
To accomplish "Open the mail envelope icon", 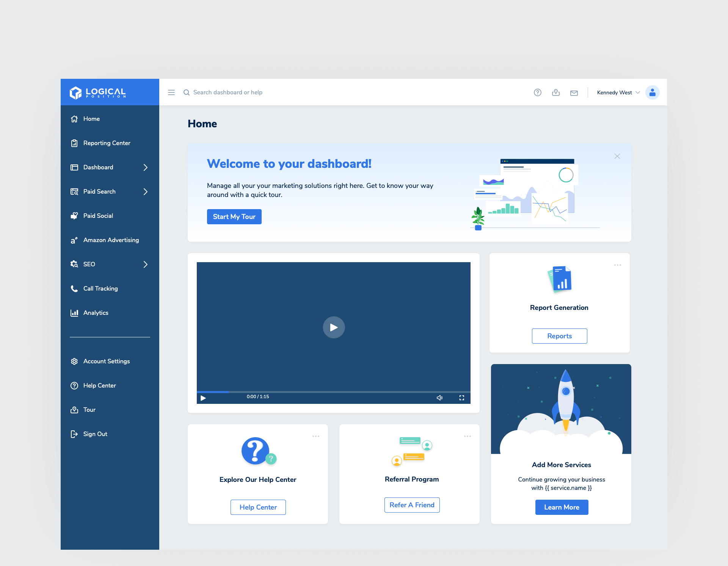I will [x=574, y=93].
